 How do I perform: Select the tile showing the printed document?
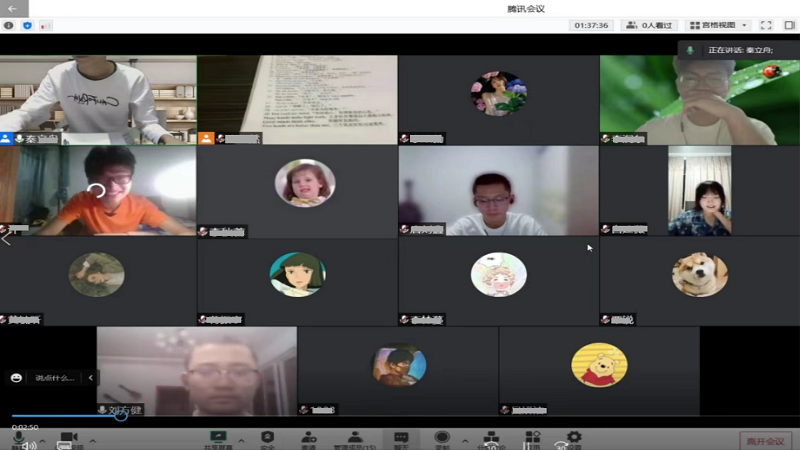(x=297, y=100)
